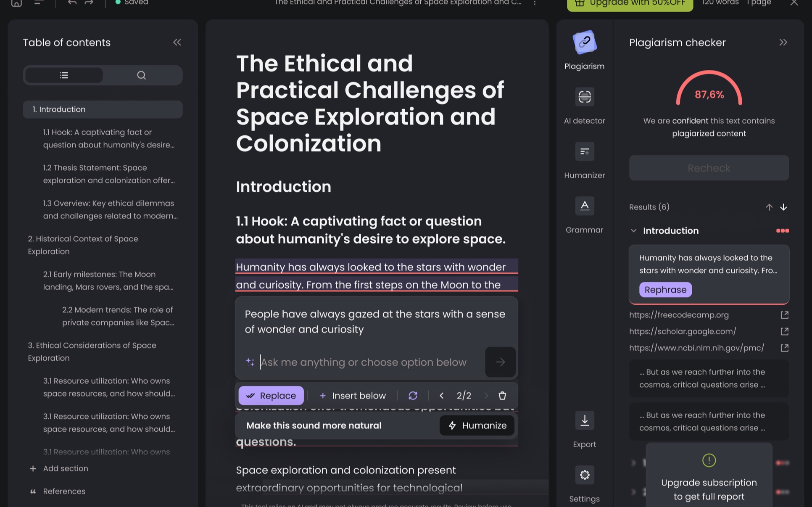Click the Recheck button
The width and height of the screenshot is (812, 507).
(709, 168)
